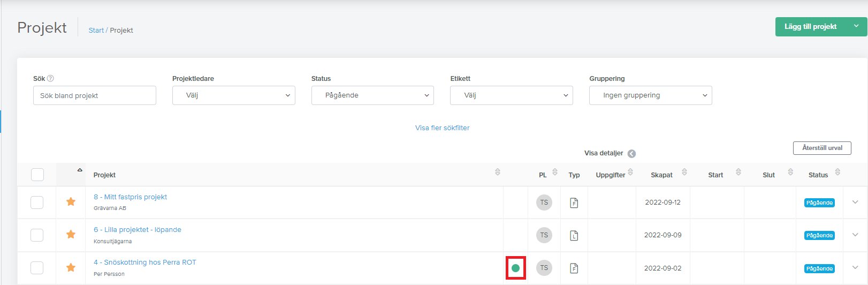Select the checkbox for Lilla projektet row

click(37, 235)
